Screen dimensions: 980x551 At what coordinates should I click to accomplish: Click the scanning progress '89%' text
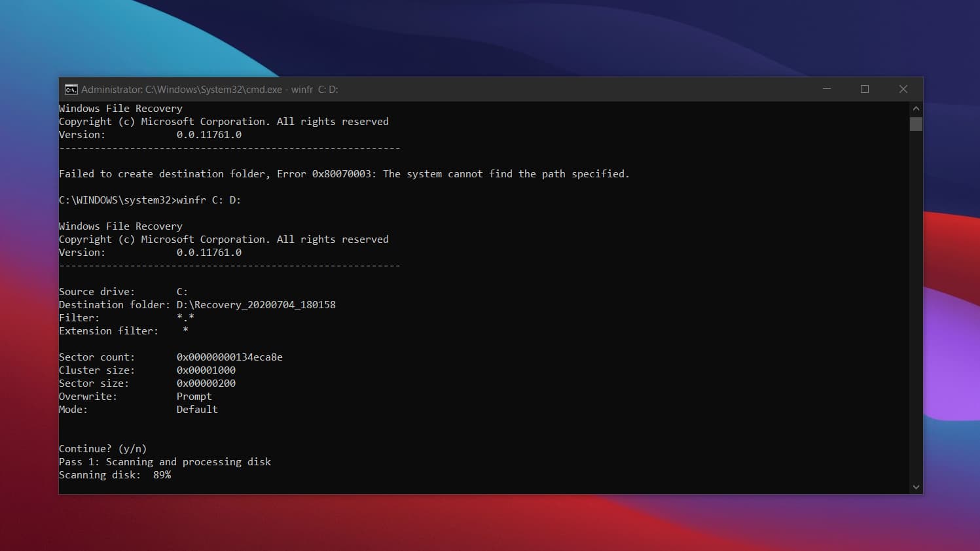162,475
